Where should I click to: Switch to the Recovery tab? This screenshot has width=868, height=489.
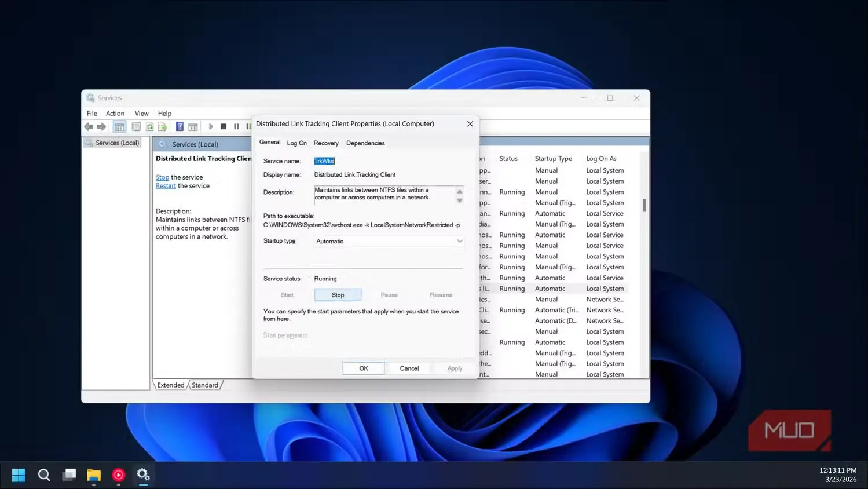(x=326, y=143)
